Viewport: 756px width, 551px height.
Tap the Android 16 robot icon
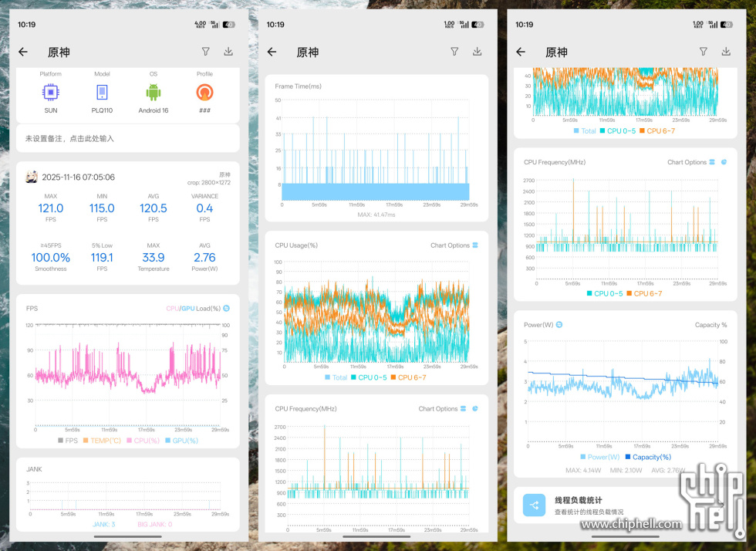click(x=154, y=92)
